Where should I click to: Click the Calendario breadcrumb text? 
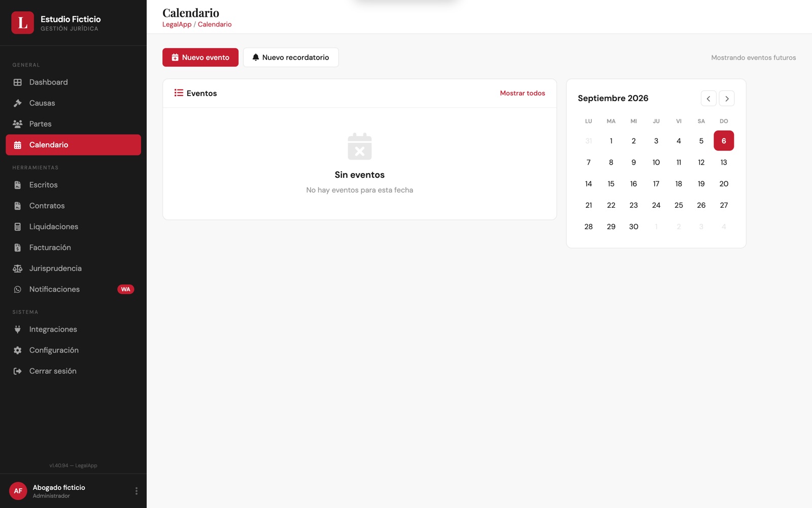coord(215,24)
